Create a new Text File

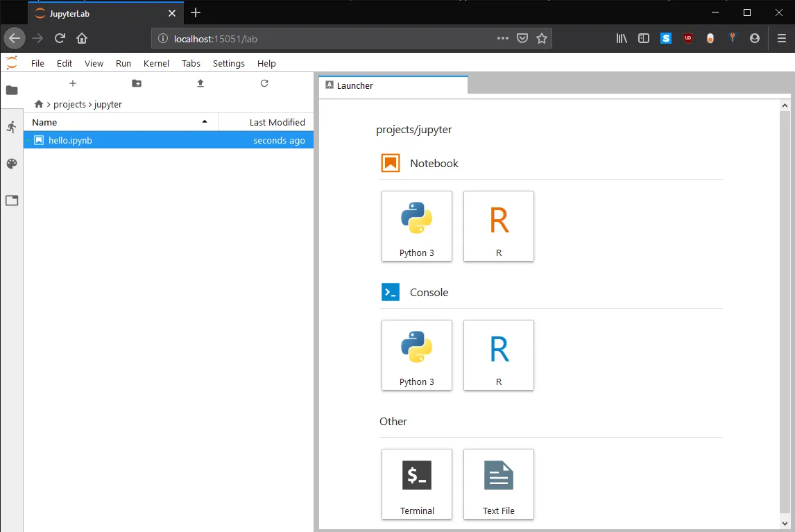498,484
